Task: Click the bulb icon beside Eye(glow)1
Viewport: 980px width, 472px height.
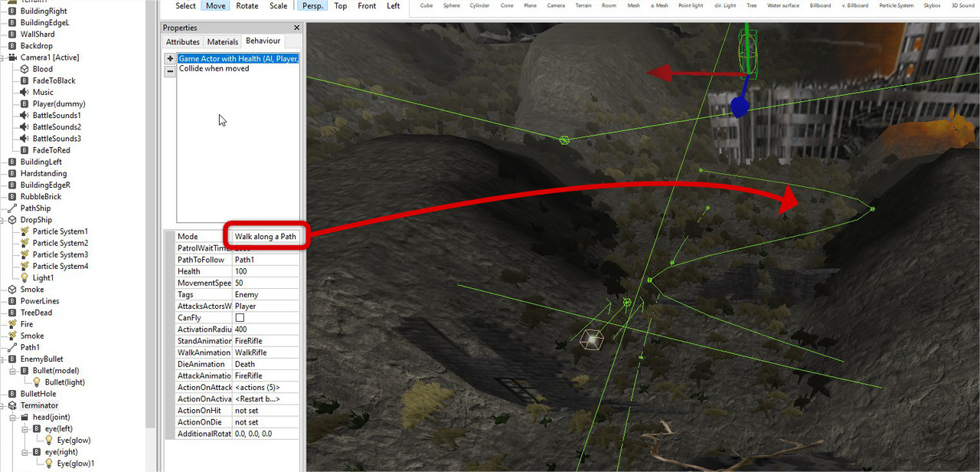Action: coord(49,464)
